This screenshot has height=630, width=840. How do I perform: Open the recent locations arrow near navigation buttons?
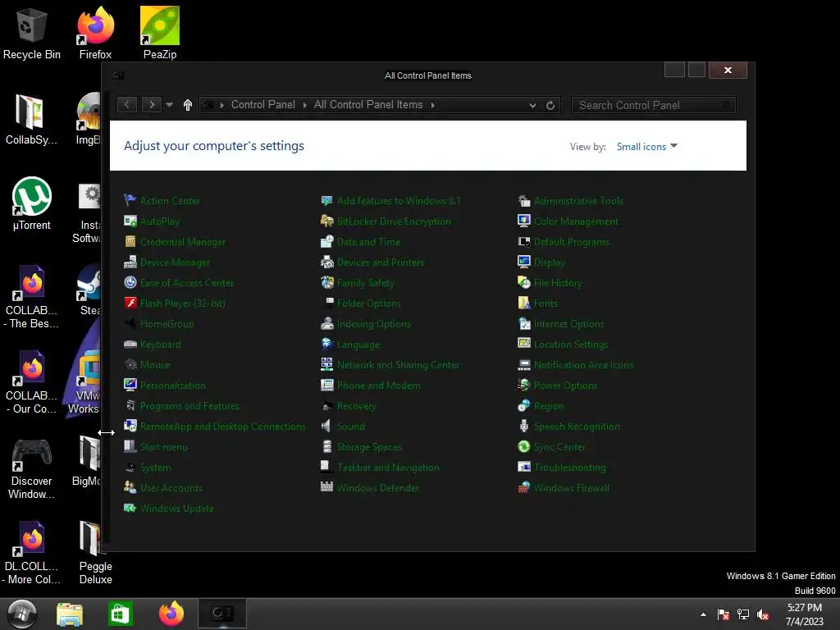[169, 105]
